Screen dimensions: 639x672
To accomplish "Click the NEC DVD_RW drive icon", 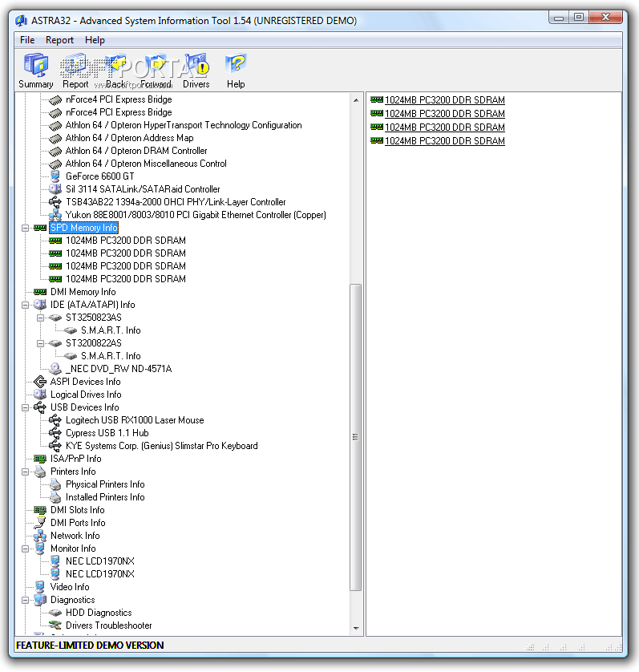I will coord(55,369).
